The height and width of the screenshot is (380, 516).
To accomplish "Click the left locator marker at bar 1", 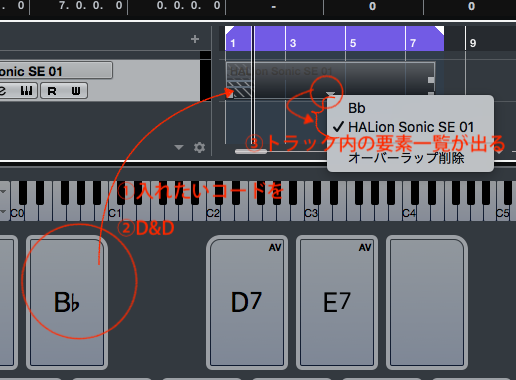I will pos(230,31).
